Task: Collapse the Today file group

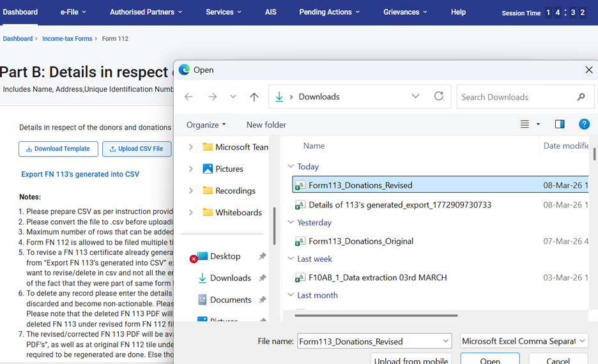Action: (x=291, y=167)
